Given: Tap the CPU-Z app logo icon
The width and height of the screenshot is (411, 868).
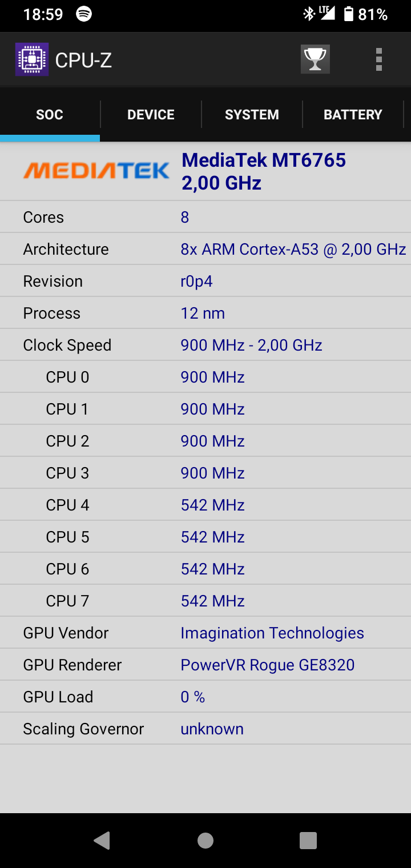Looking at the screenshot, I should [32, 59].
